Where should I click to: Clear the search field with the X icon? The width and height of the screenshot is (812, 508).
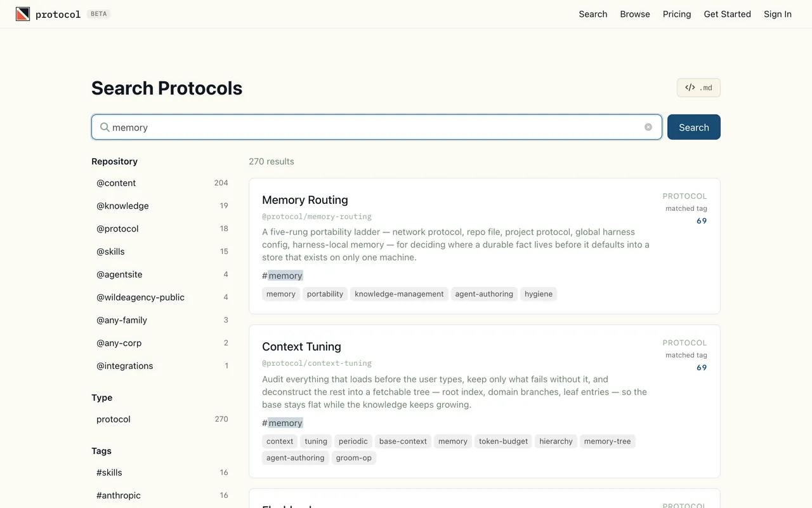[648, 127]
